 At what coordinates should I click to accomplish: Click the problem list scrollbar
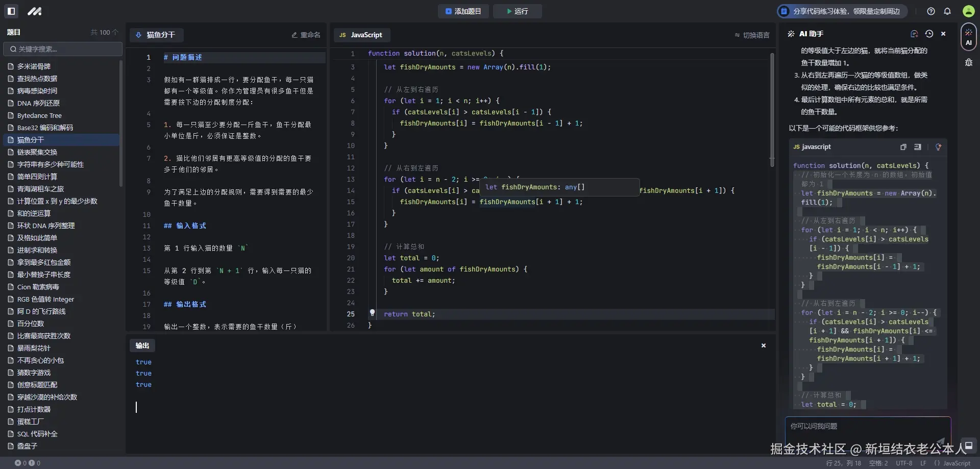pyautogui.click(x=121, y=124)
